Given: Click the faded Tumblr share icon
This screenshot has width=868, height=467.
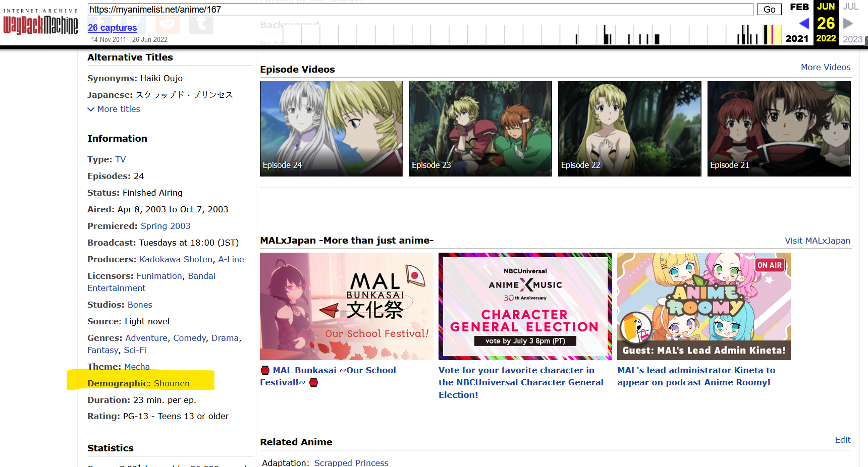Looking at the screenshot, I should (x=201, y=23).
